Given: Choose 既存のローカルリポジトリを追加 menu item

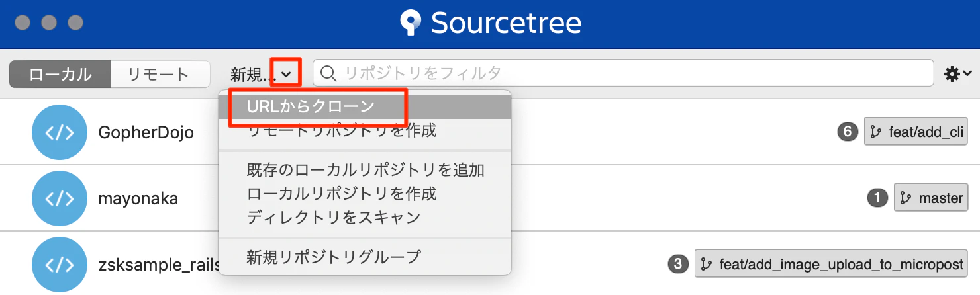Looking at the screenshot, I should coord(365,170).
